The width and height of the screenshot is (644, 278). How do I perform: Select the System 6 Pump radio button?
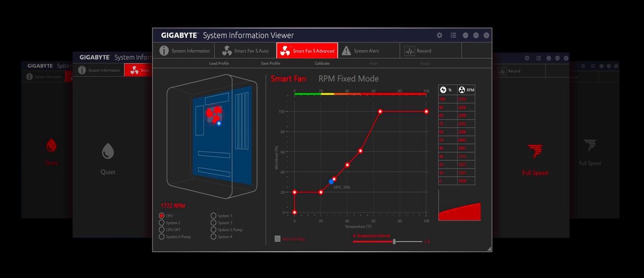click(x=162, y=237)
